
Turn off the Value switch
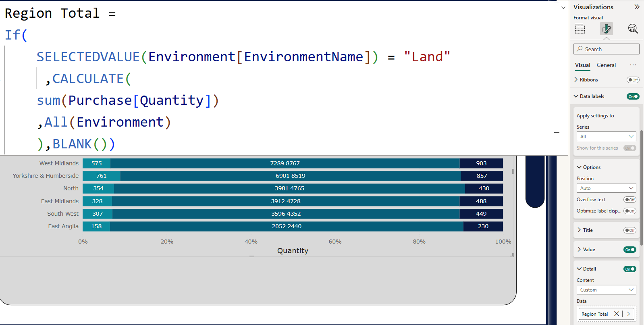[x=630, y=250]
